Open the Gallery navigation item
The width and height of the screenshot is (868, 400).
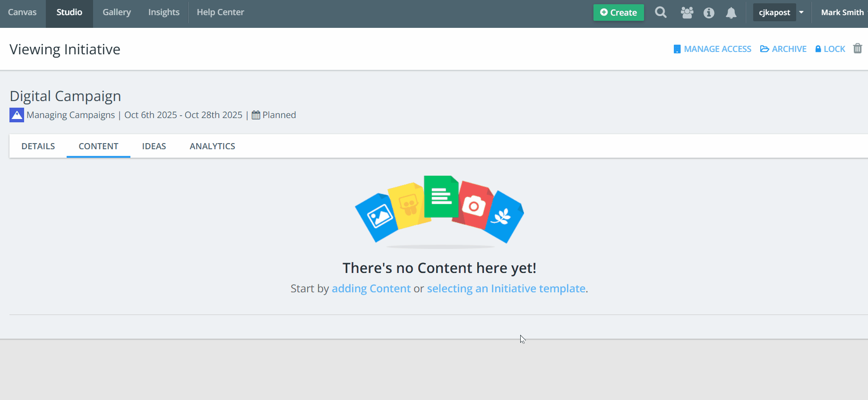(117, 13)
